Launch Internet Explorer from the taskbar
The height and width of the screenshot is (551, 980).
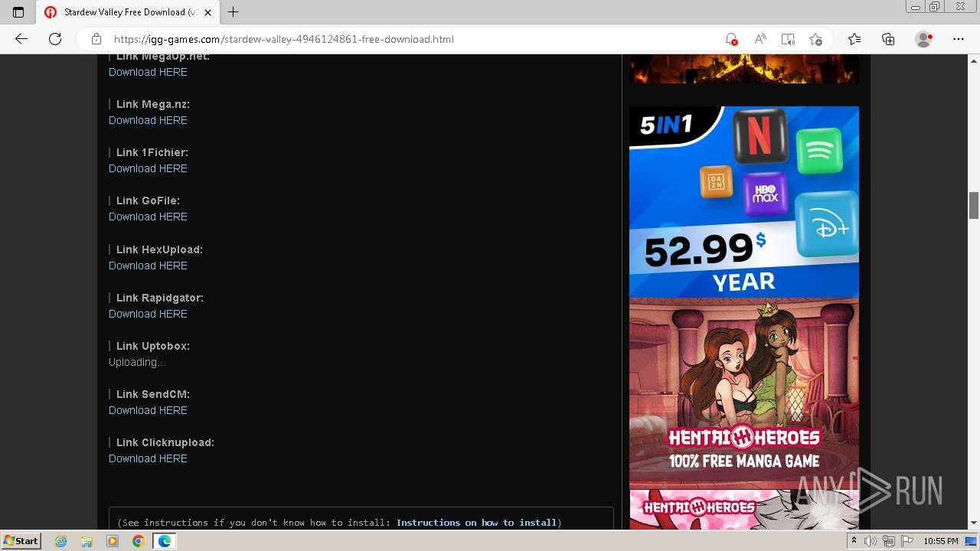[x=61, y=541]
